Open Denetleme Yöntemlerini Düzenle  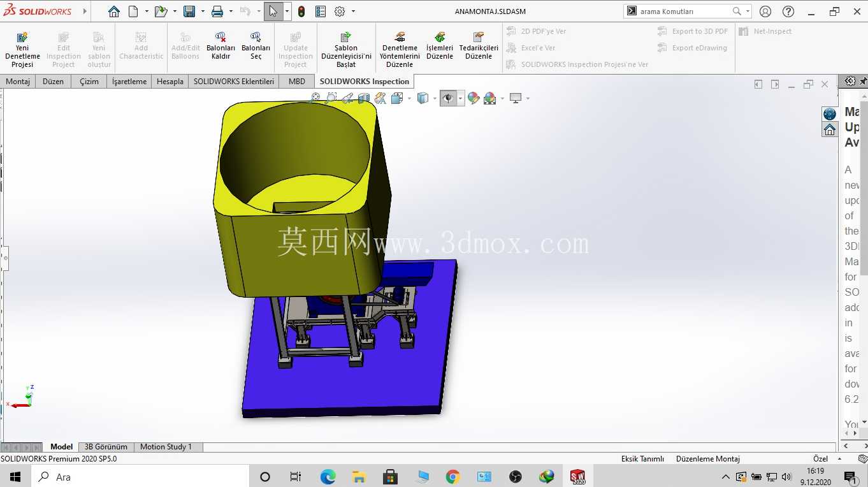click(400, 50)
